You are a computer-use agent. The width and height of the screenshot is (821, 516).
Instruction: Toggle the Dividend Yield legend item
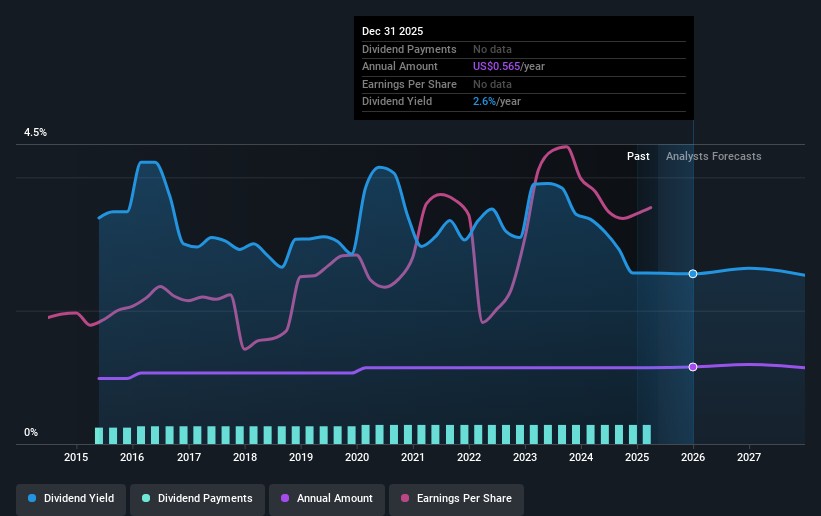71,498
